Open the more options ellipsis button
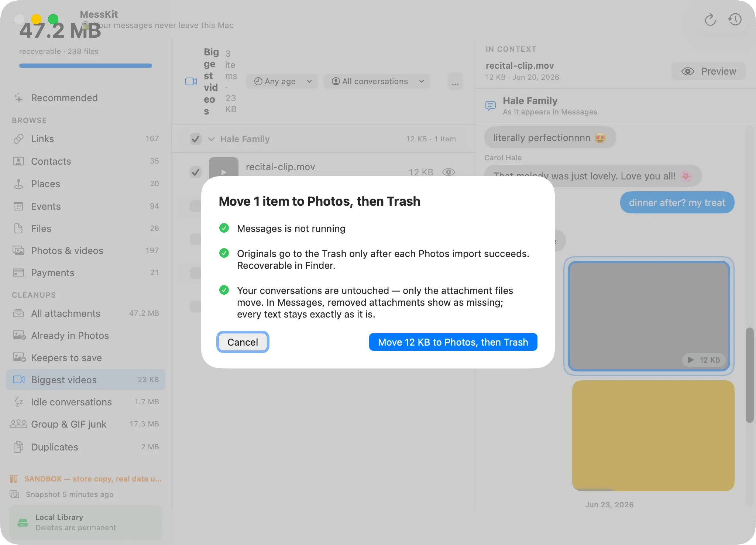The image size is (756, 545). [x=455, y=81]
